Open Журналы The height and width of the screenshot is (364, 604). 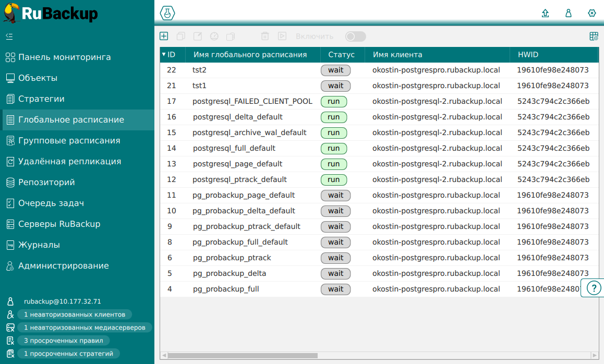pos(77,245)
